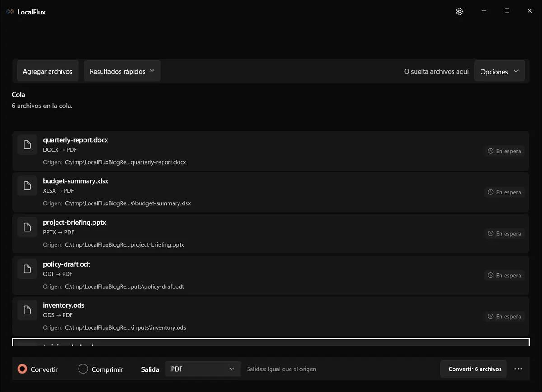The image size is (542, 392).
Task: Click the 'O suelta archivos aquí' drop text
Action: 436,72
